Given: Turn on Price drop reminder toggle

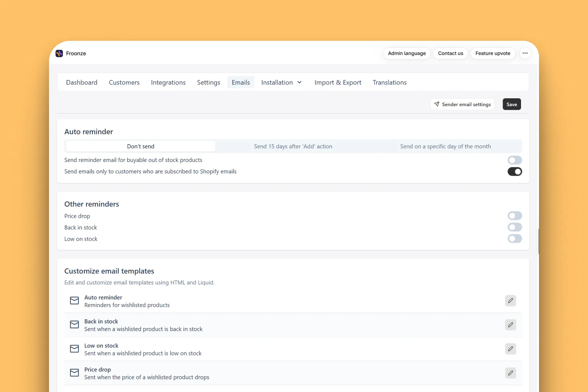Looking at the screenshot, I should [x=515, y=216].
